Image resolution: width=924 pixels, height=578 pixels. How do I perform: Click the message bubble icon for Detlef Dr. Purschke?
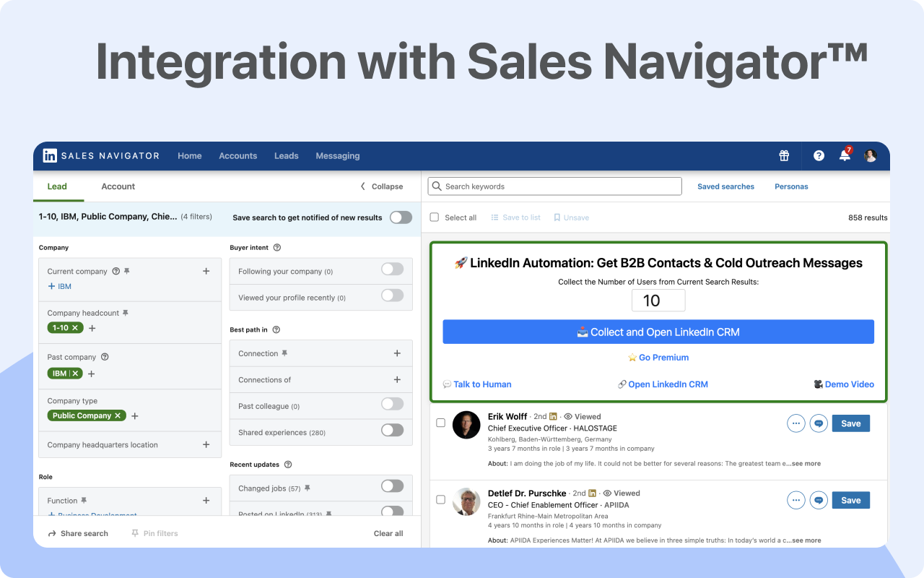click(819, 500)
